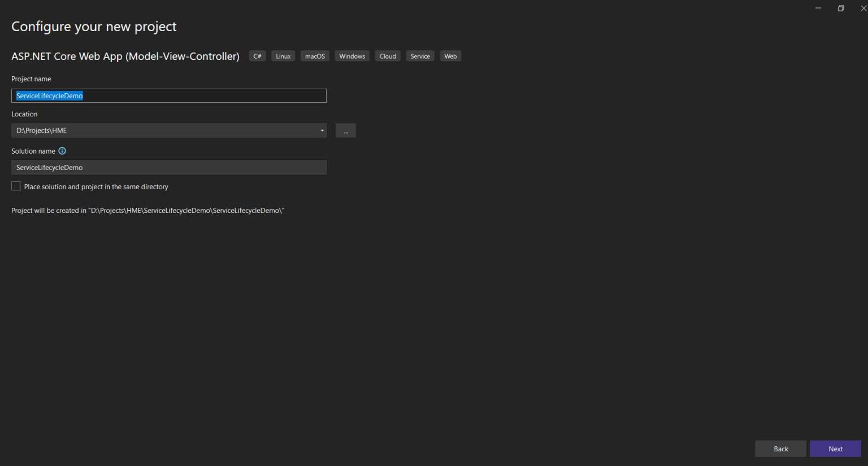The width and height of the screenshot is (868, 466).
Task: Click the Service project type tag
Action: coord(420,55)
